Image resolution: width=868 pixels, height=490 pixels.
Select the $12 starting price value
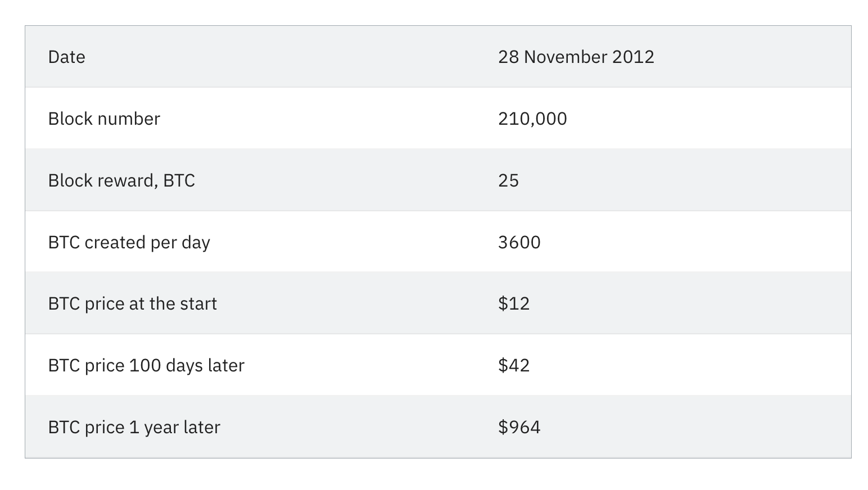pos(514,303)
